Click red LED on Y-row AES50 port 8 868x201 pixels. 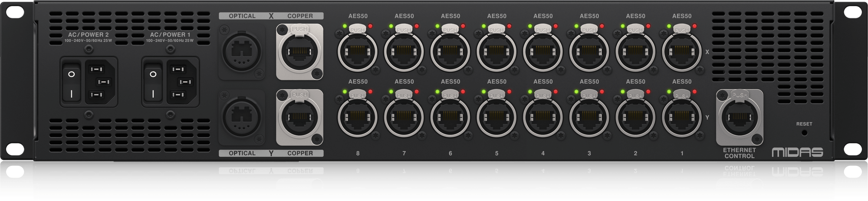click(x=371, y=92)
